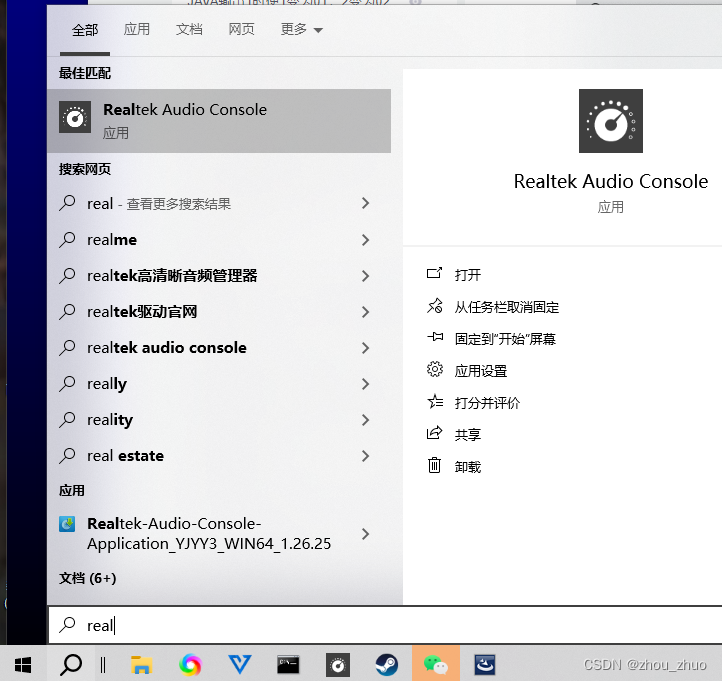Click magnifier icon beside real estate suggestion
722x681 pixels.
point(67,455)
